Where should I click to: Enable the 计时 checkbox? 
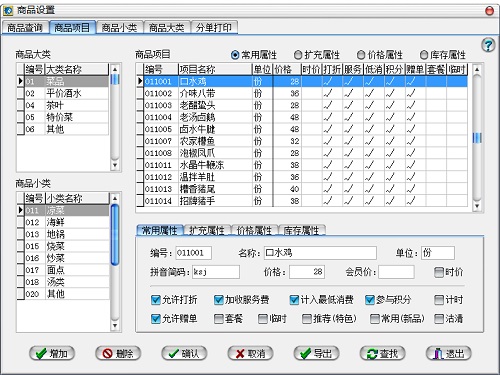coord(439,300)
